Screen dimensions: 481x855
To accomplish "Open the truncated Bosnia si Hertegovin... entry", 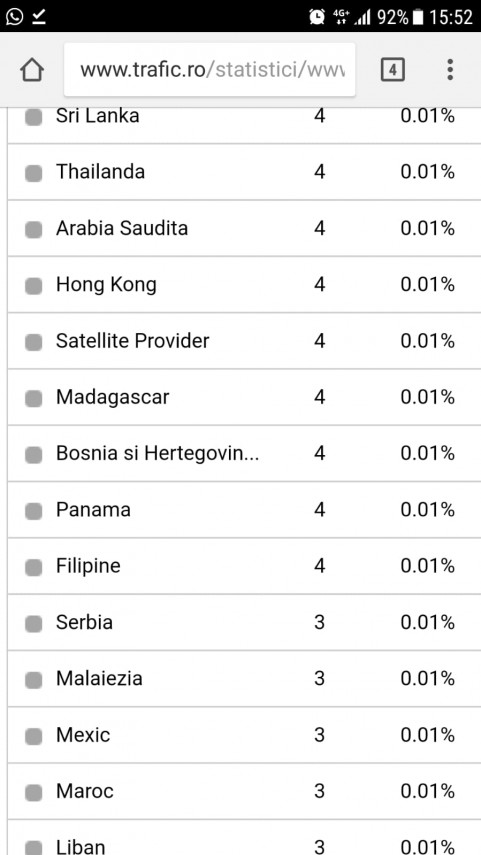I will [244, 453].
